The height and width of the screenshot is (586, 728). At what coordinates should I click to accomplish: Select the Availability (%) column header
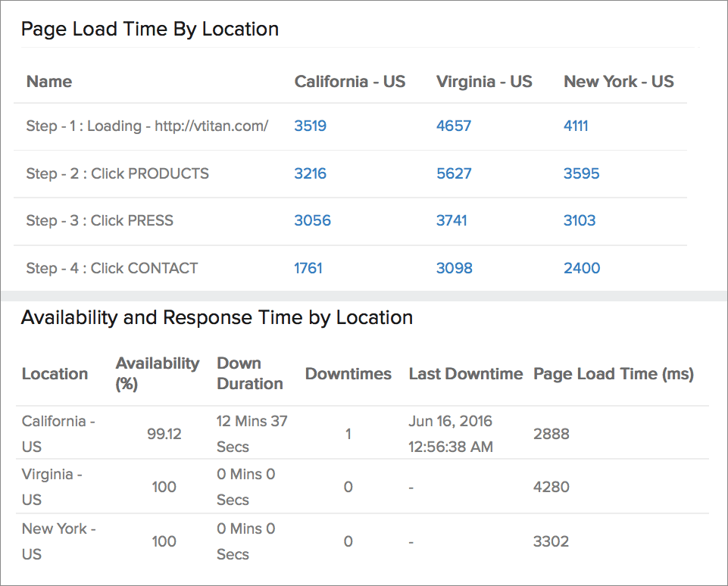pos(158,373)
